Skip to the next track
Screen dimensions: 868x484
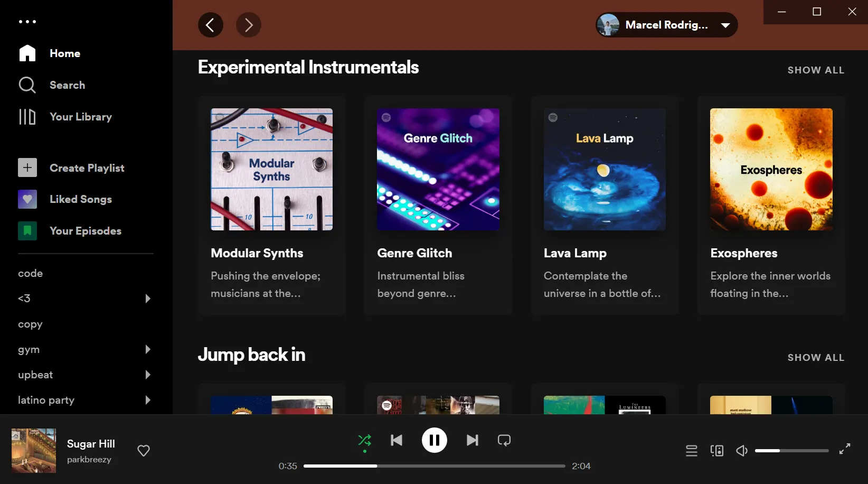click(x=473, y=440)
